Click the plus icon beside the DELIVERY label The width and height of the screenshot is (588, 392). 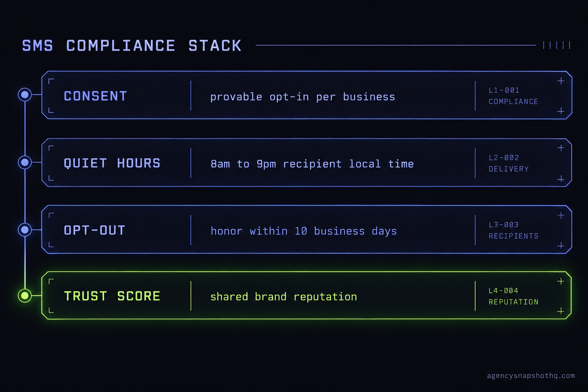click(x=561, y=179)
